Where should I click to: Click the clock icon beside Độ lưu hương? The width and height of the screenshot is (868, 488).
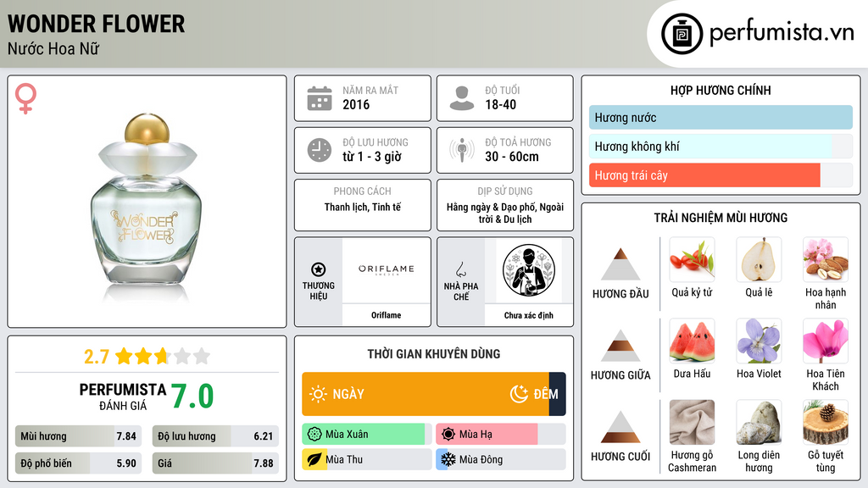[x=320, y=150]
